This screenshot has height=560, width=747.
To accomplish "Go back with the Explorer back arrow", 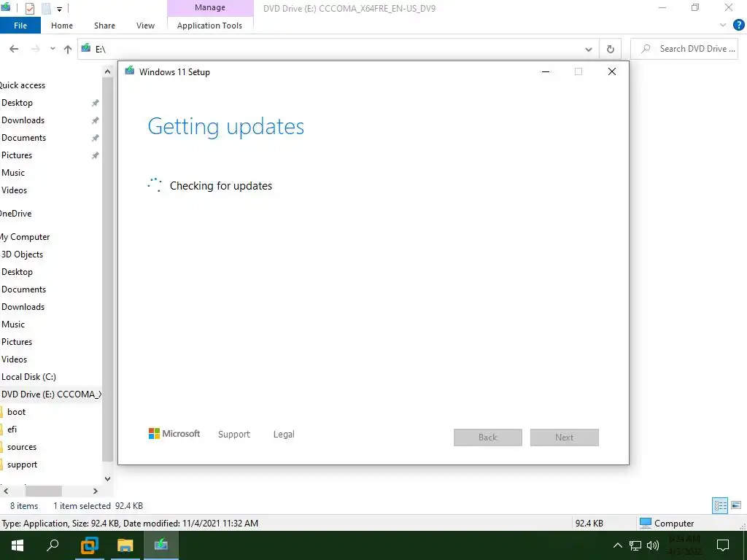I will pos(14,49).
